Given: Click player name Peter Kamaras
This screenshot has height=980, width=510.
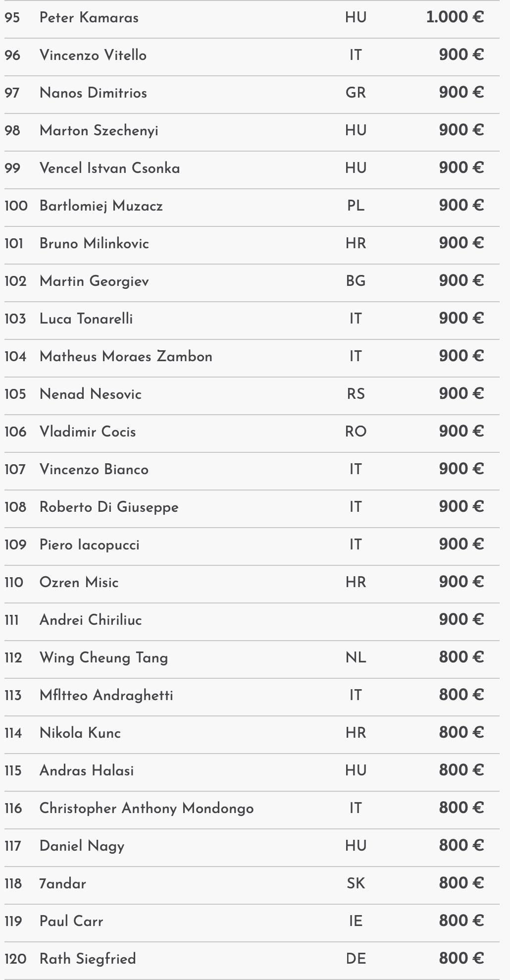Looking at the screenshot, I should tap(89, 18).
